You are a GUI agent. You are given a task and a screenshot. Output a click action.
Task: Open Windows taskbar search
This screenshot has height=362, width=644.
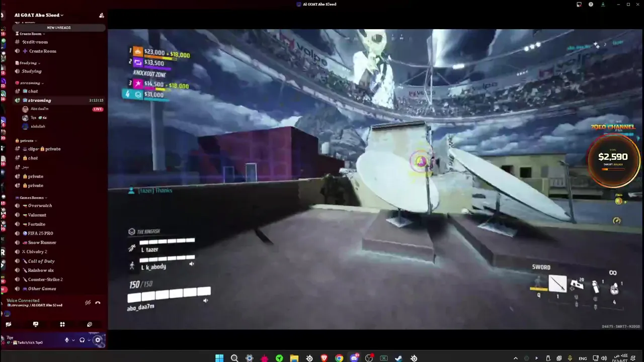click(234, 358)
